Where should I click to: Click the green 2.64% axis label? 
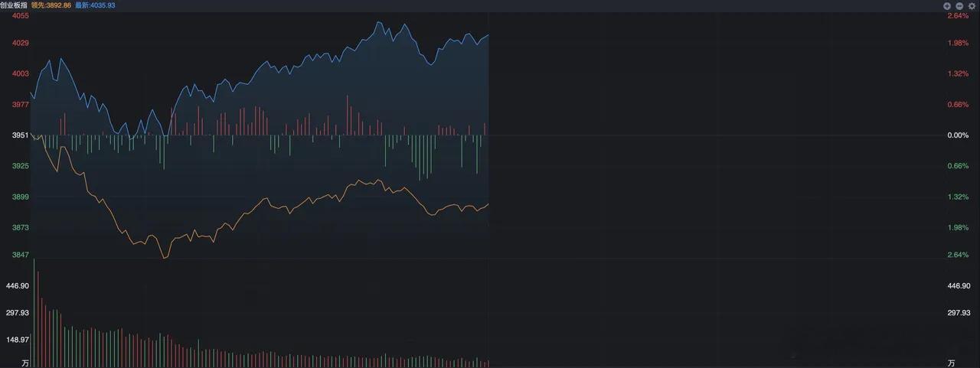(958, 255)
